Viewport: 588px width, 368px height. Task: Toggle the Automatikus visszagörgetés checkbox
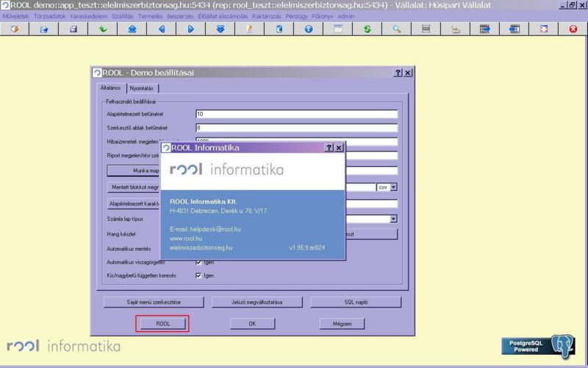click(x=198, y=262)
